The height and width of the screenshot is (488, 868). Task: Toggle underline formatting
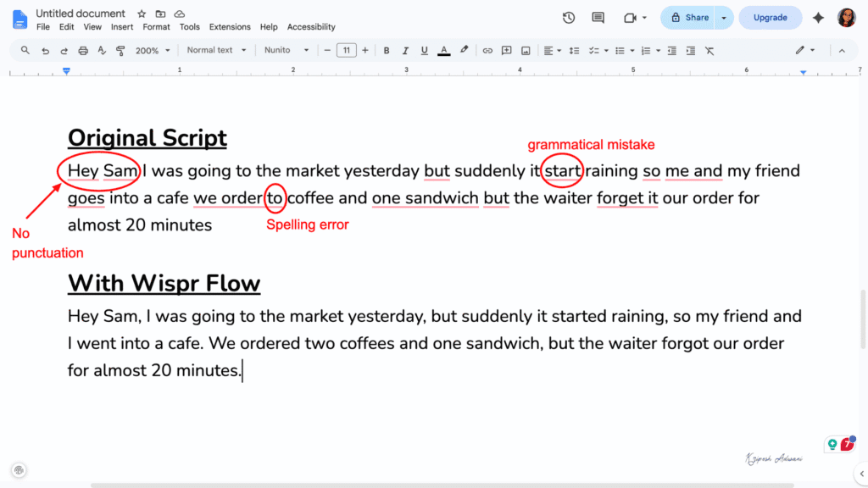(x=424, y=51)
